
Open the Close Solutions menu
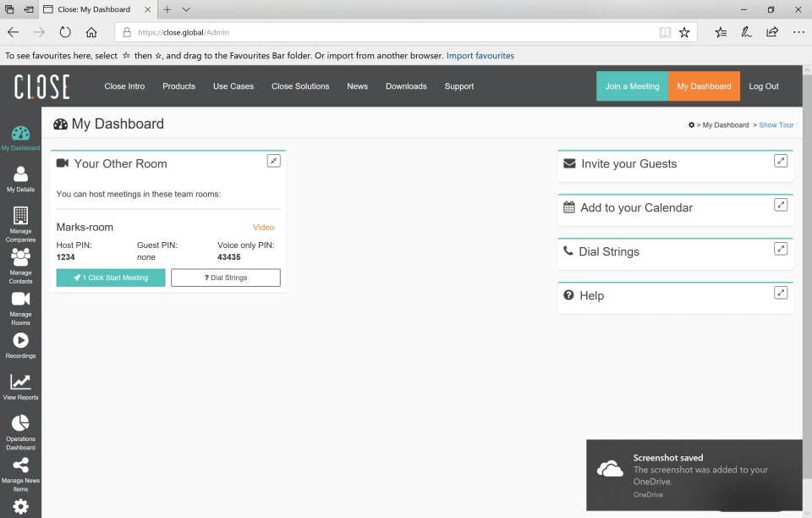click(300, 86)
